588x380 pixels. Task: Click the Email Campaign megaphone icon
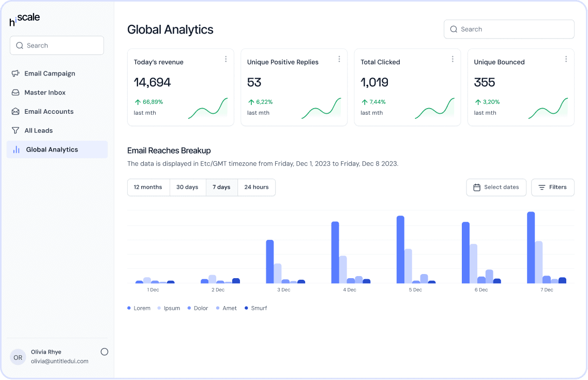click(16, 73)
